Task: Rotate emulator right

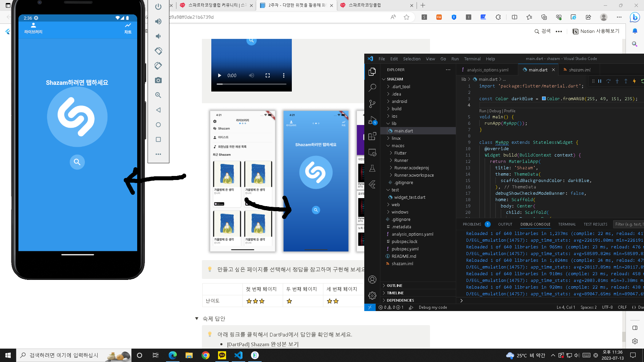Action: click(158, 66)
